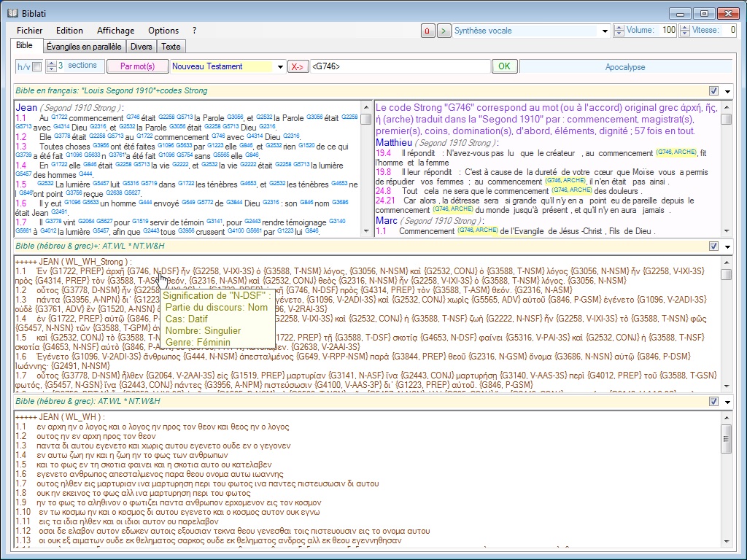The height and width of the screenshot is (560, 747).
Task: Uncheck the Louis Segond 1910 panel checkbox
Action: point(713,91)
